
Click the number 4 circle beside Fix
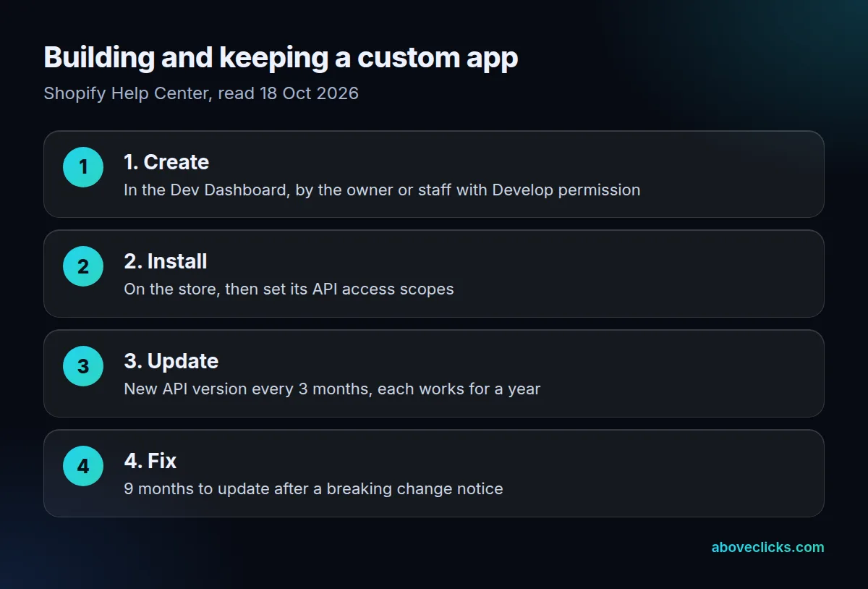(83, 466)
